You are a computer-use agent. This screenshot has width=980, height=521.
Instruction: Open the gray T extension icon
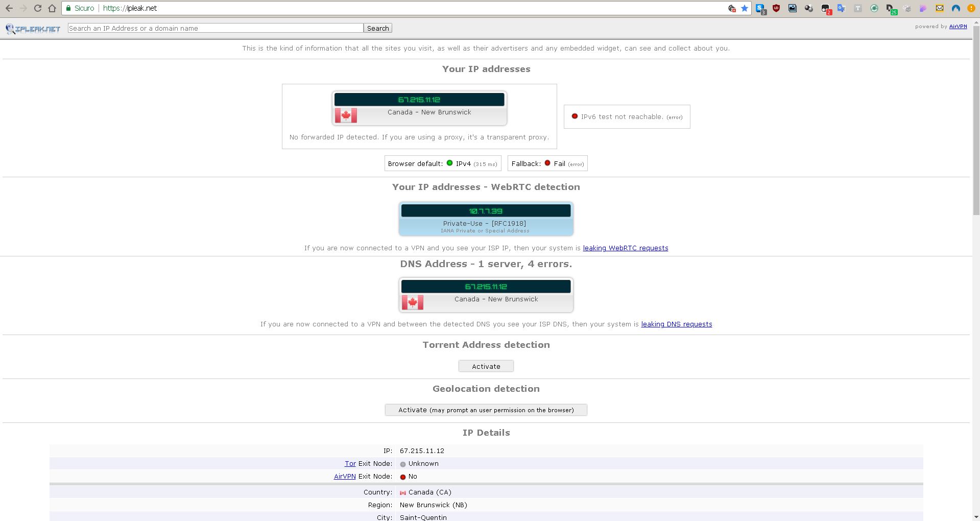[858, 8]
